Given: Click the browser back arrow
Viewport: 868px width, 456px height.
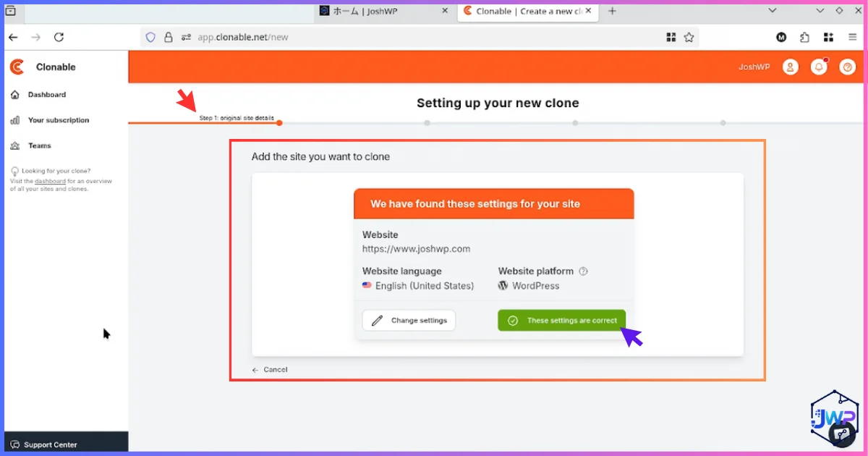Looking at the screenshot, I should tap(13, 37).
